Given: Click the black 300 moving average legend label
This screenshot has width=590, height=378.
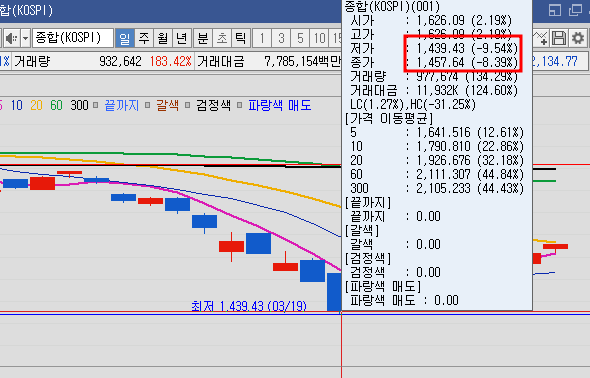Looking at the screenshot, I should 79,105.
